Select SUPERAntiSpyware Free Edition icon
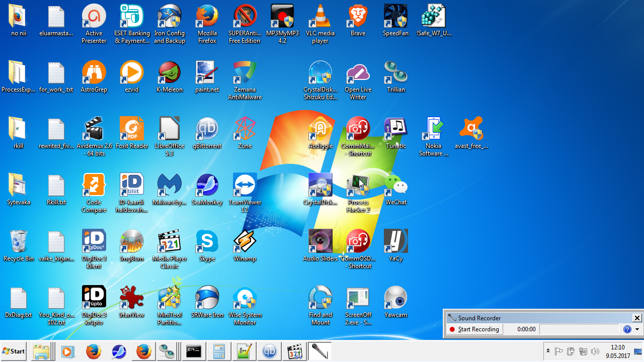 pos(245,24)
